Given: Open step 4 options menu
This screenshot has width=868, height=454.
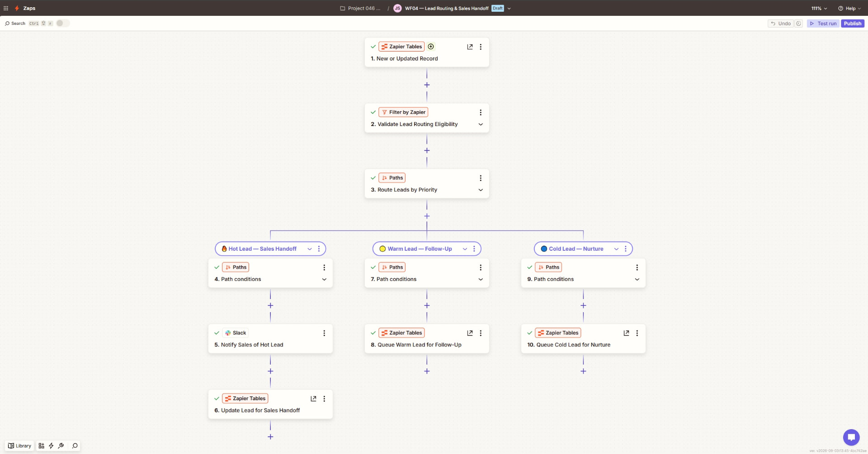Looking at the screenshot, I should [324, 267].
